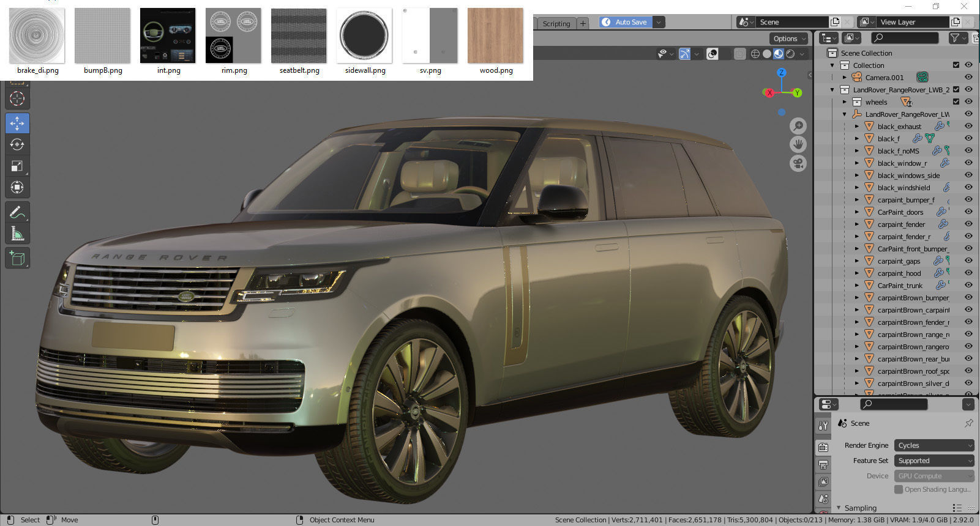Open the properties editor type dropdown
Screen dimensions: 980x526
click(x=828, y=404)
